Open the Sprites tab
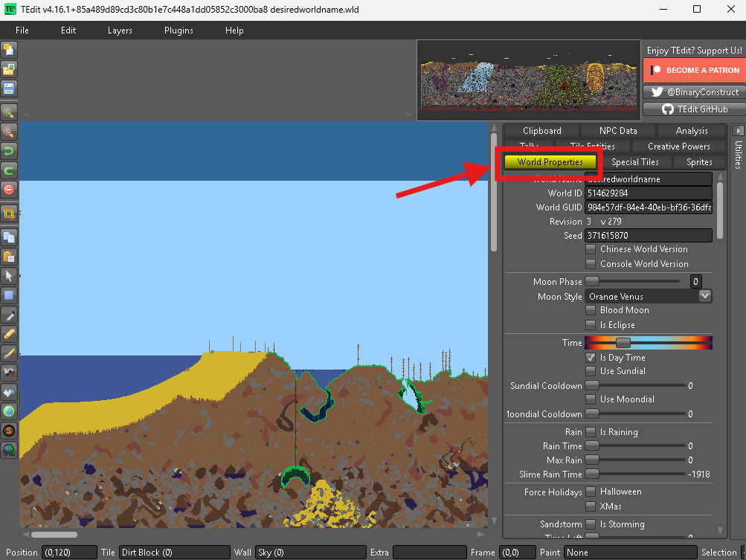Image resolution: width=746 pixels, height=560 pixels. point(699,162)
